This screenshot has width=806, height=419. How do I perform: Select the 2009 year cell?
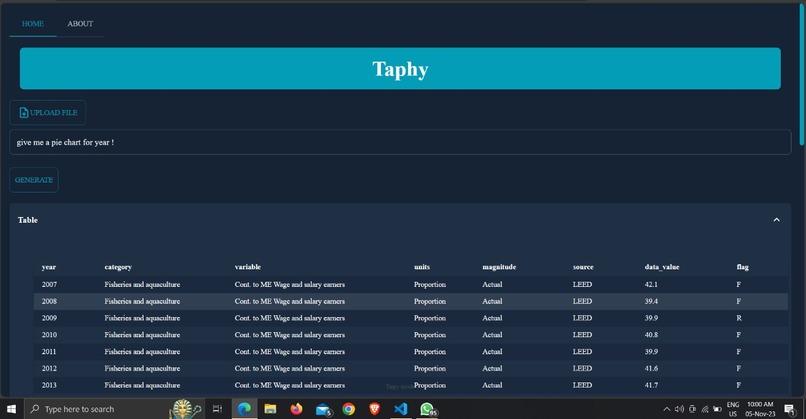coord(49,318)
